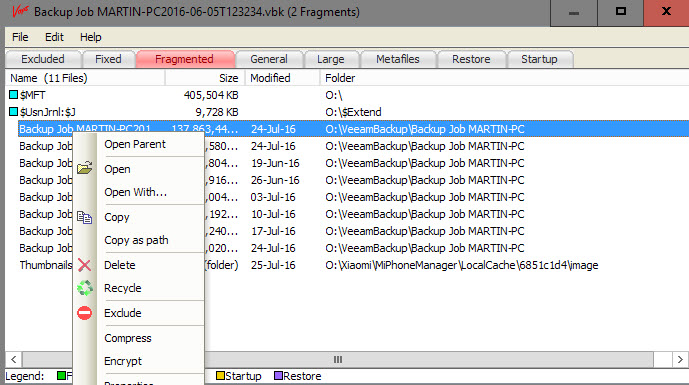Select the Backup Job row dated 10-Jul-16
This screenshot has height=385, width=689.
tap(347, 214)
